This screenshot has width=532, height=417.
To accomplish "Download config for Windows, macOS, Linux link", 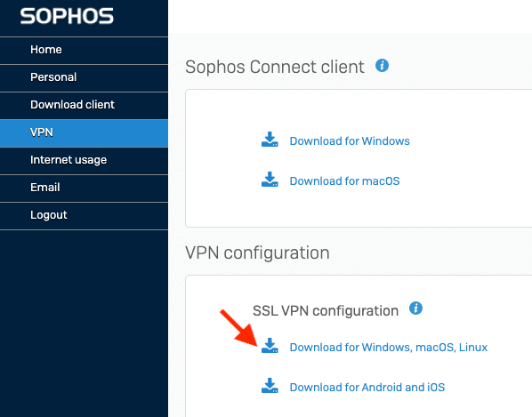I will point(389,347).
